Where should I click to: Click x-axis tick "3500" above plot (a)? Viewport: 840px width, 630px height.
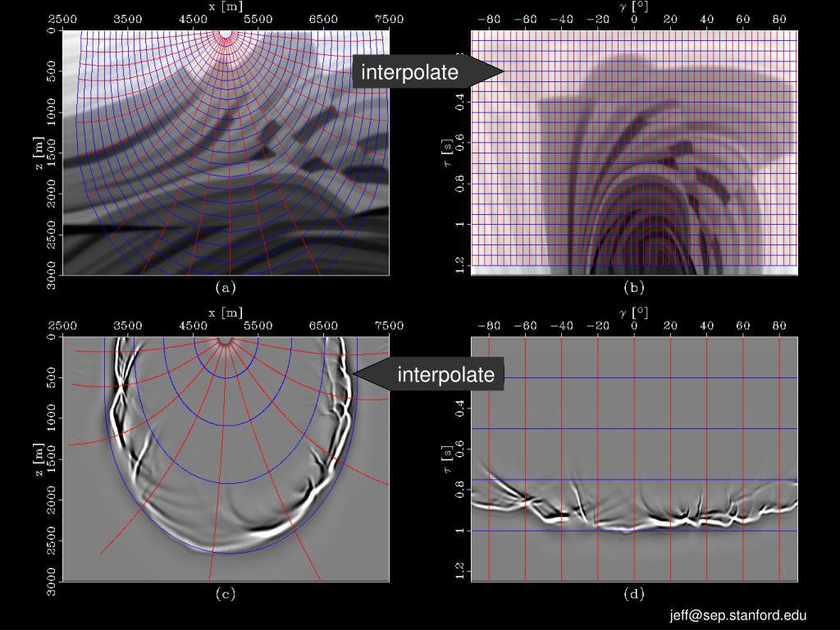point(127,20)
